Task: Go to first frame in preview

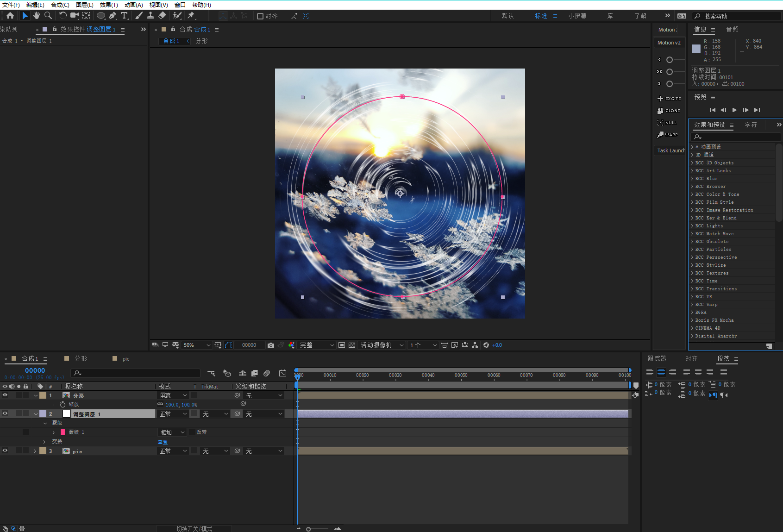Action: [x=713, y=110]
